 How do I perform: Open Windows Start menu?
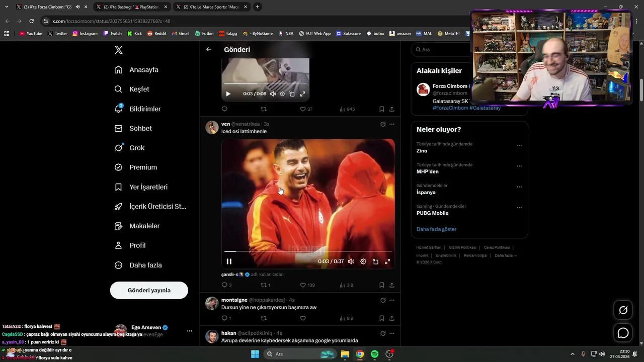[255, 354]
